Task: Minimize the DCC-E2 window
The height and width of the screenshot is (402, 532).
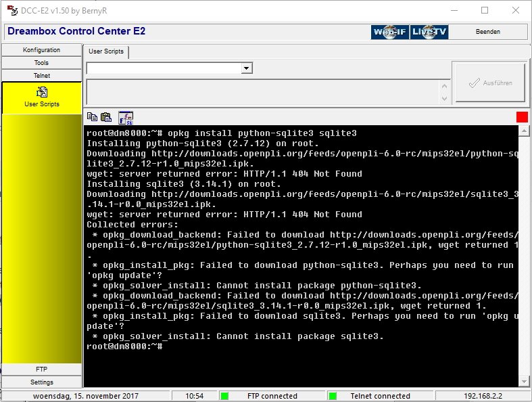Action: coord(454,11)
